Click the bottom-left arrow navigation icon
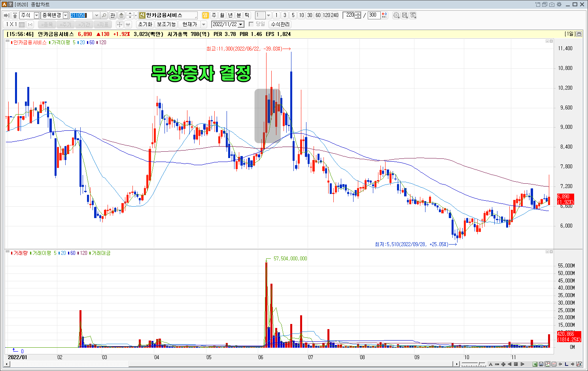This screenshot has width=588, height=371. point(560,364)
